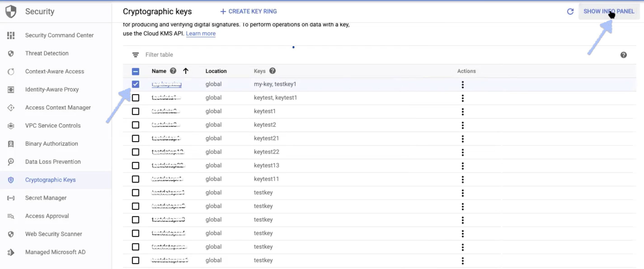Image resolution: width=644 pixels, height=269 pixels.
Task: Check the keytest2 row checkbox
Action: [x=135, y=125]
